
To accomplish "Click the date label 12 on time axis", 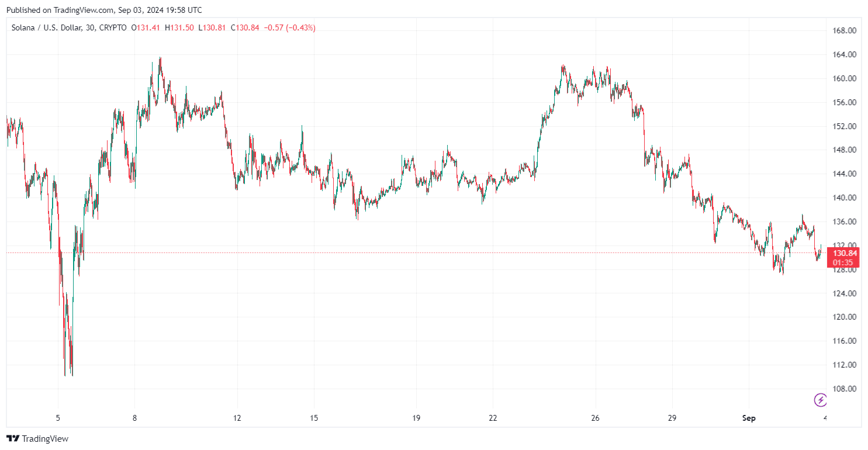I will (x=237, y=418).
